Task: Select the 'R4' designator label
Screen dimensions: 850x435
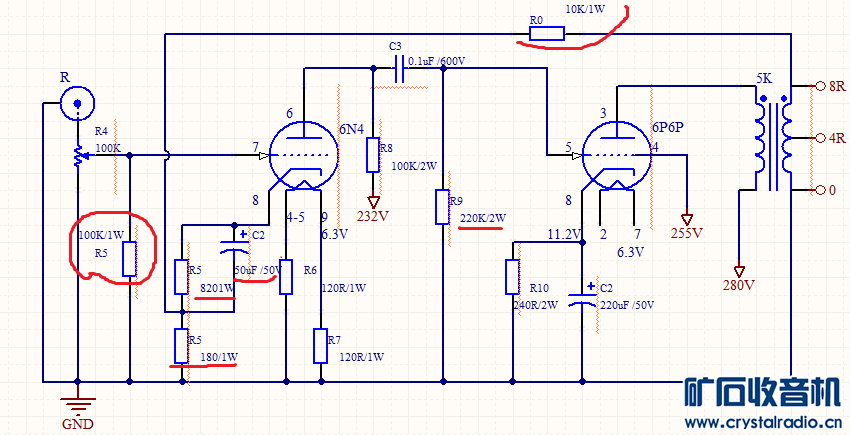Action: [101, 131]
